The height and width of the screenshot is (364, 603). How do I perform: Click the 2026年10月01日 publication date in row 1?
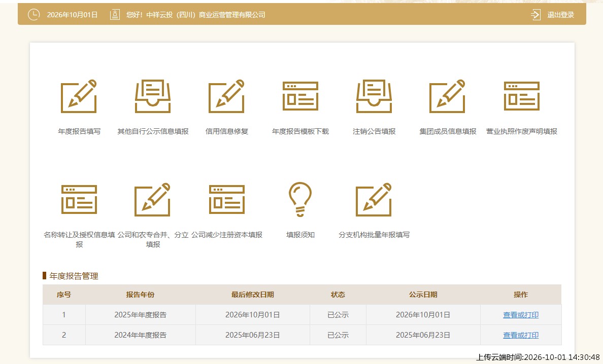tap(423, 315)
